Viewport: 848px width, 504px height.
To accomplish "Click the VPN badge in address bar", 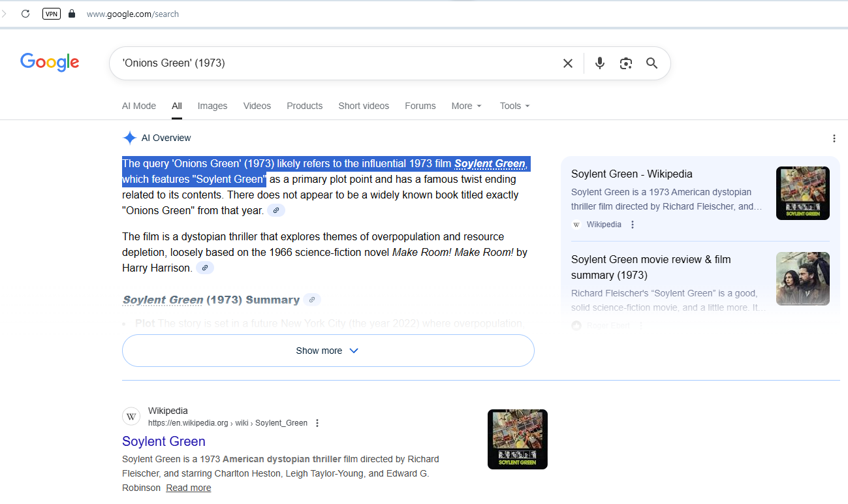I will [x=52, y=14].
